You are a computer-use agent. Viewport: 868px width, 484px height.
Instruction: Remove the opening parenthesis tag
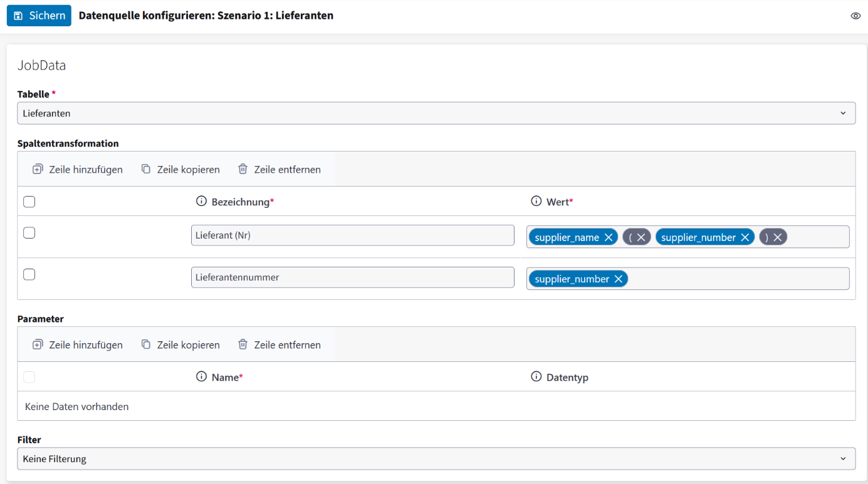[x=641, y=237]
